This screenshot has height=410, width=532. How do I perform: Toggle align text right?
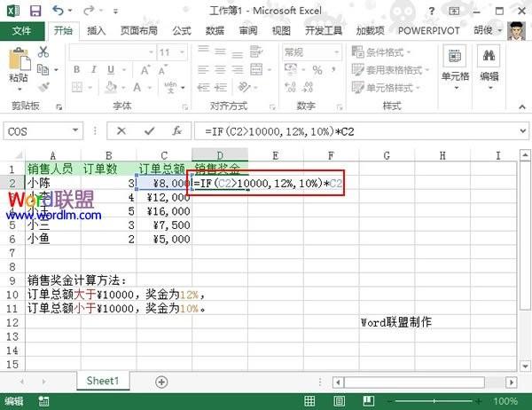coord(238,70)
